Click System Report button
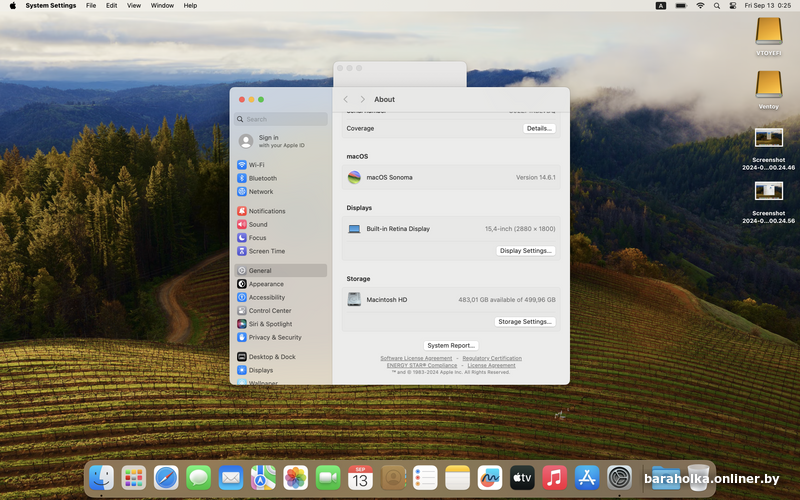Screen dimensions: 800x500 (x=451, y=345)
